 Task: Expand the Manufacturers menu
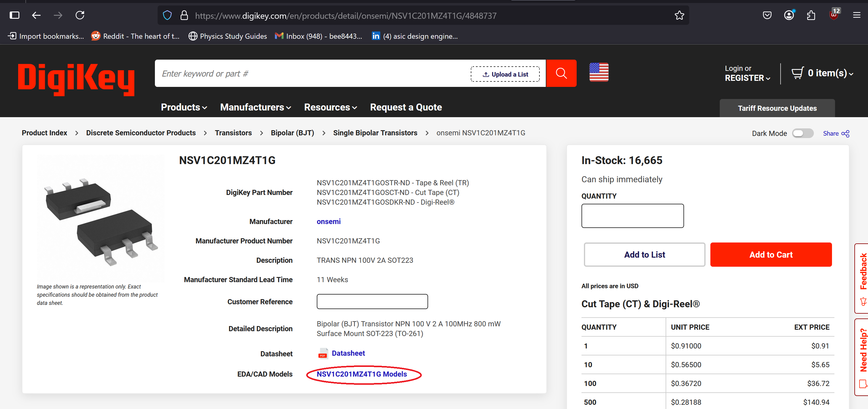coord(255,107)
